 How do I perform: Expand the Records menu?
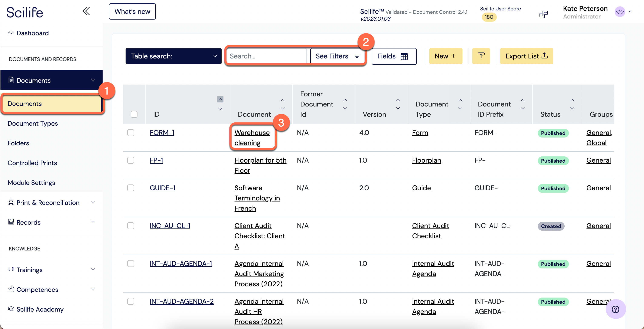pyautogui.click(x=93, y=222)
